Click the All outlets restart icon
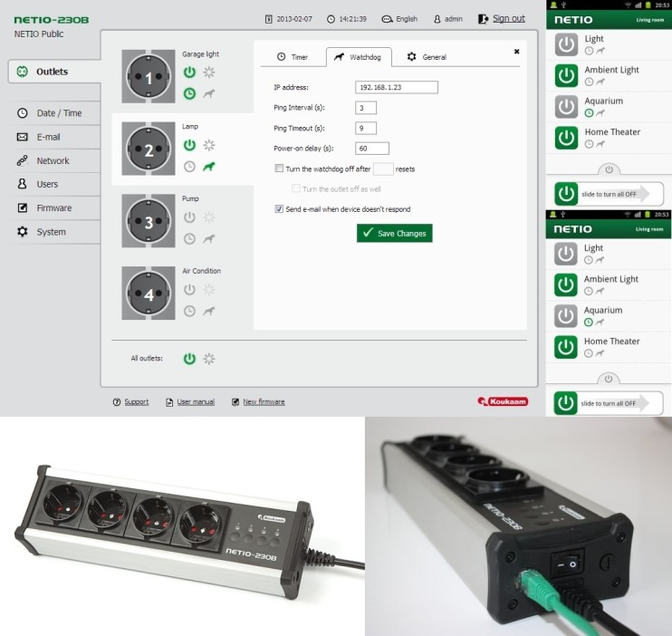672x636 pixels. click(x=209, y=359)
